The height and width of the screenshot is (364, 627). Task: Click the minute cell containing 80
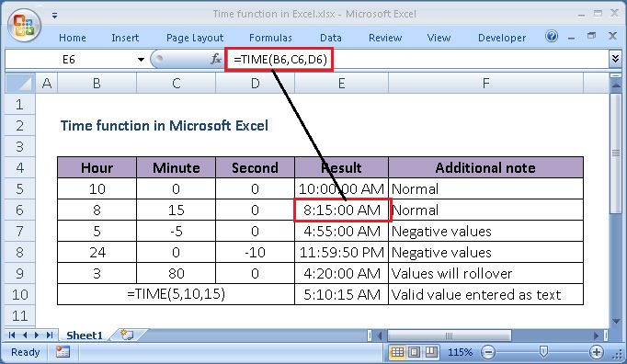176,274
